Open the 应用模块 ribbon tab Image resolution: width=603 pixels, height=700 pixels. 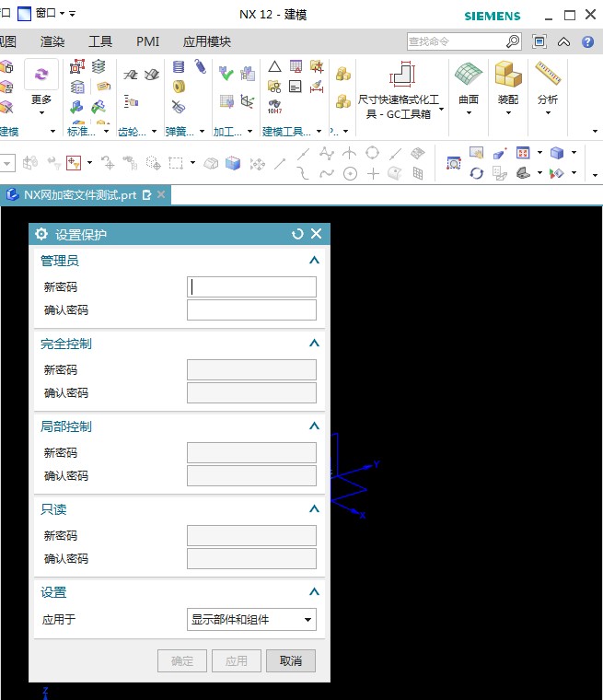[206, 42]
